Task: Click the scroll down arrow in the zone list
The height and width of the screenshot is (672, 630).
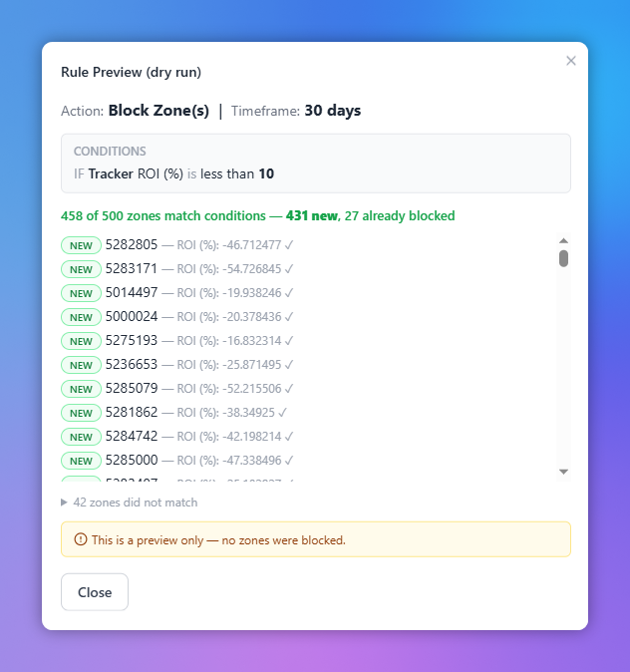Action: 563,472
